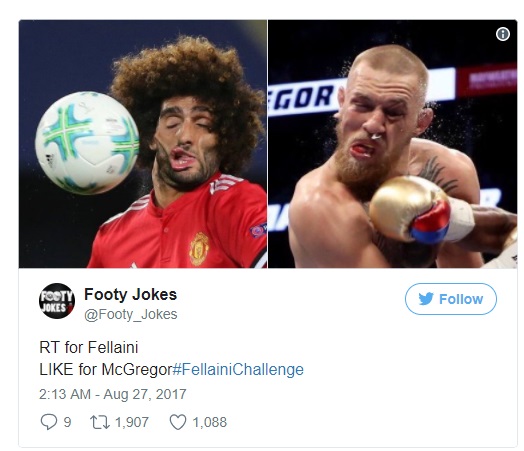Open the #FellainiChallenge hashtag link
Image resolution: width=524 pixels, height=451 pixels.
[x=238, y=369]
